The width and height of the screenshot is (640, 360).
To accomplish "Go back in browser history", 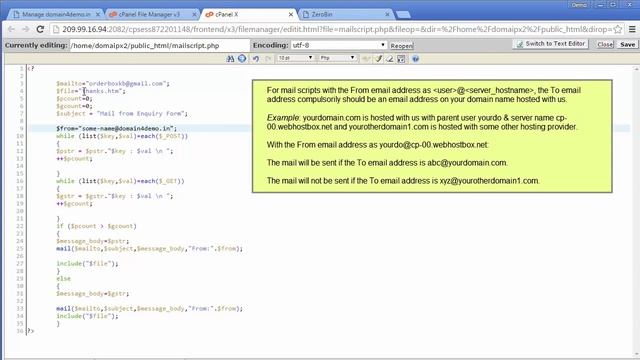I will click(x=11, y=29).
